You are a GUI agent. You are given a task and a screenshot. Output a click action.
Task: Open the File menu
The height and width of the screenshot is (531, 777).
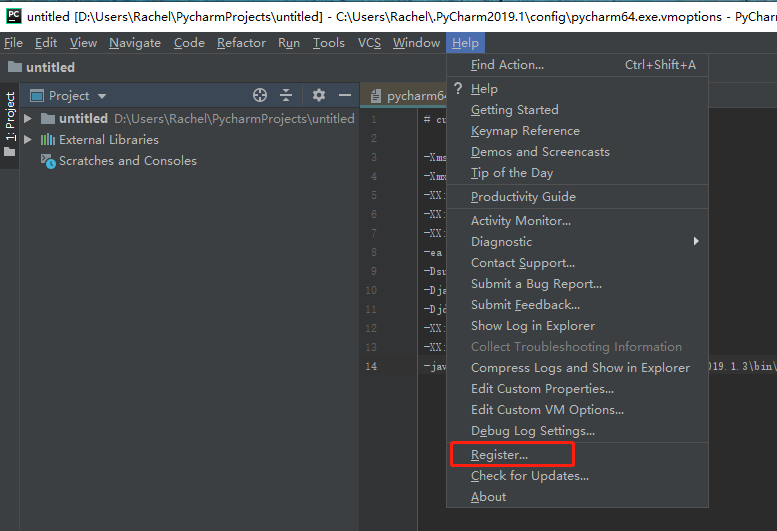(x=13, y=43)
